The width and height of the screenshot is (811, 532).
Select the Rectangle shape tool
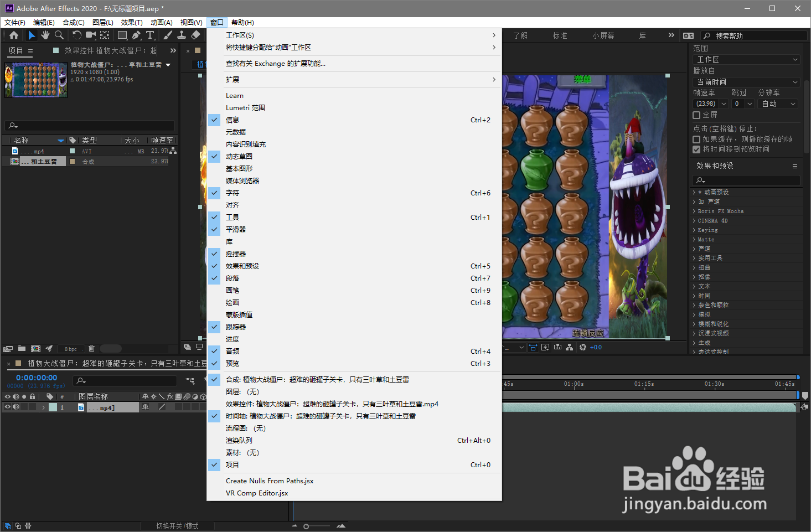coord(122,35)
